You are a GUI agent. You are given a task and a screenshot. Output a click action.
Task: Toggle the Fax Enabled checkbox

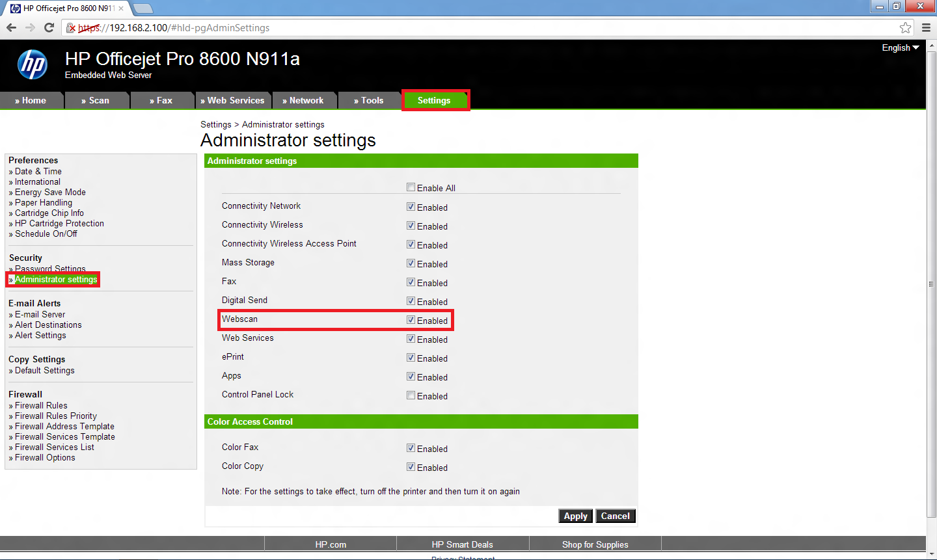pyautogui.click(x=411, y=282)
